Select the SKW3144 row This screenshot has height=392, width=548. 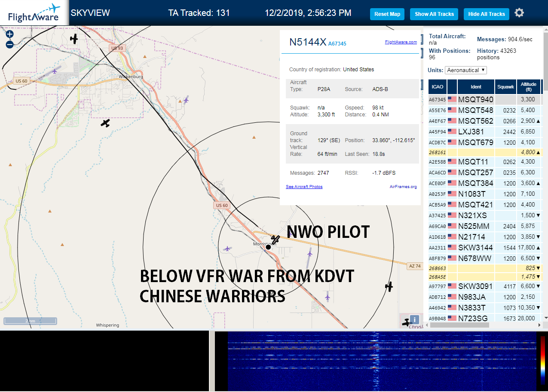point(485,248)
